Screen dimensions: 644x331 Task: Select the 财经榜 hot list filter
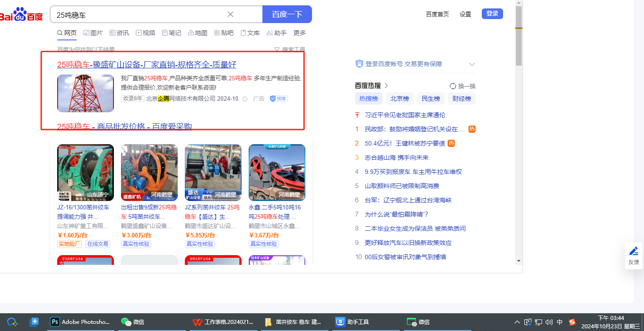(461, 99)
